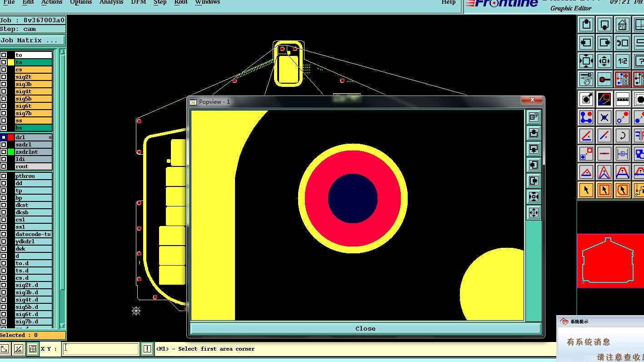Toggle the checkbox for layer sig5b
644x362 pixels.
tap(4, 99)
